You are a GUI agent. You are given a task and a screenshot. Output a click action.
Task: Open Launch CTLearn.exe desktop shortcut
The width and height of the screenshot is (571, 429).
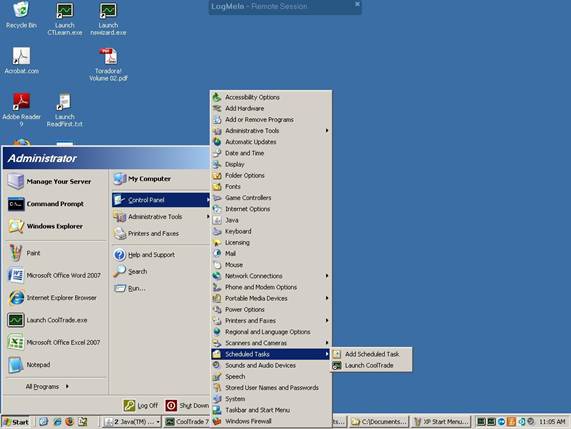(x=64, y=18)
